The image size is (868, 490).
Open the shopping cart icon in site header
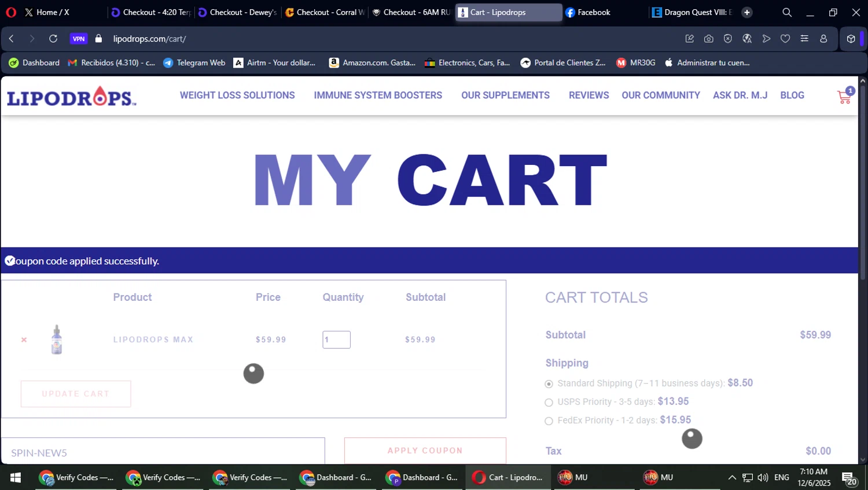845,96
